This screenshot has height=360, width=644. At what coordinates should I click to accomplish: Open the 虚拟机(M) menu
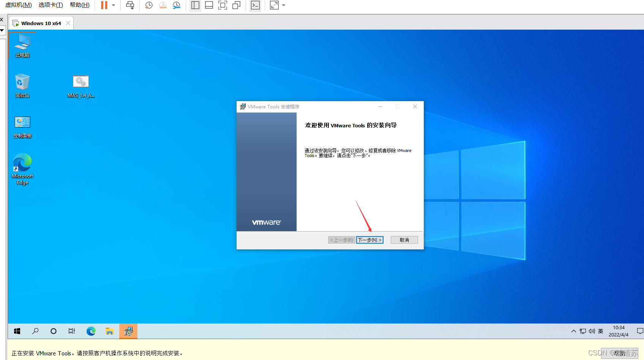18,5
